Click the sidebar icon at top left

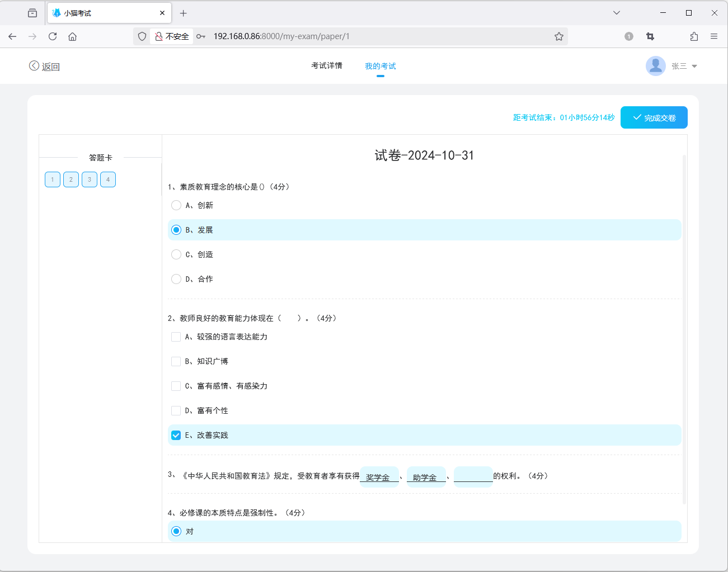[x=32, y=12]
